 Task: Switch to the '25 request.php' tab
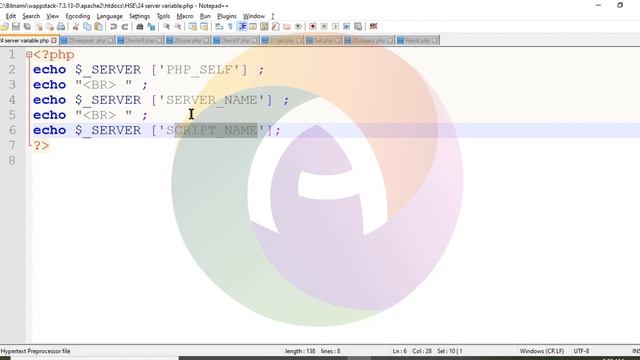(87, 40)
